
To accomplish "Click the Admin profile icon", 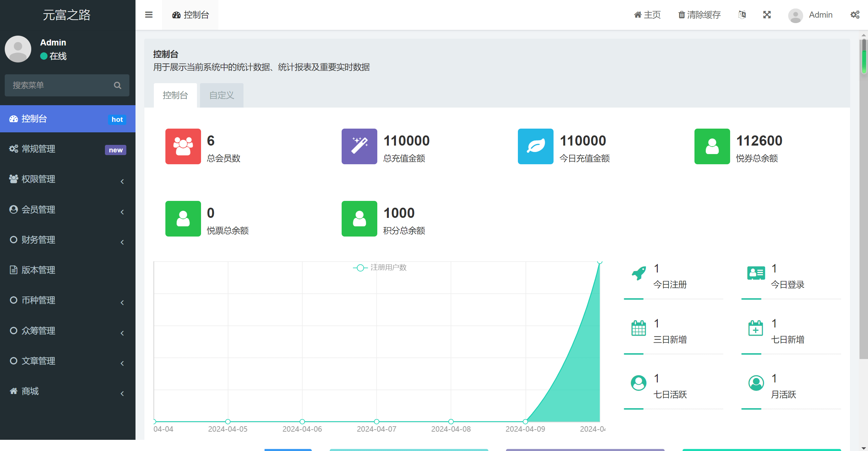I will point(797,16).
